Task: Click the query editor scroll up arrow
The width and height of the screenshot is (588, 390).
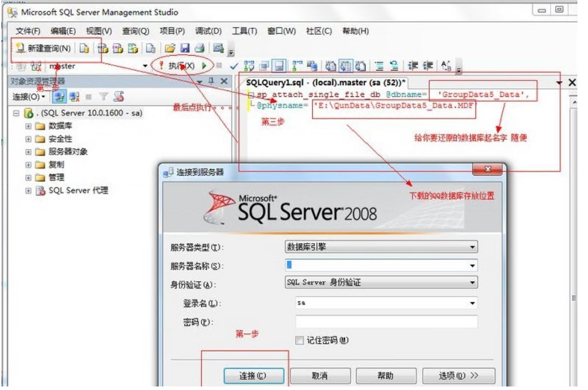Action: 574,102
